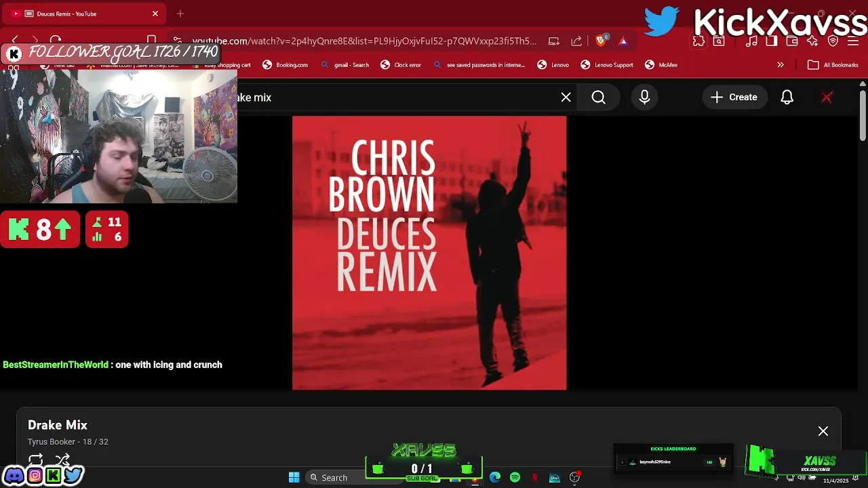Open the Windows Start menu
This screenshot has height=488, width=868.
(x=294, y=478)
